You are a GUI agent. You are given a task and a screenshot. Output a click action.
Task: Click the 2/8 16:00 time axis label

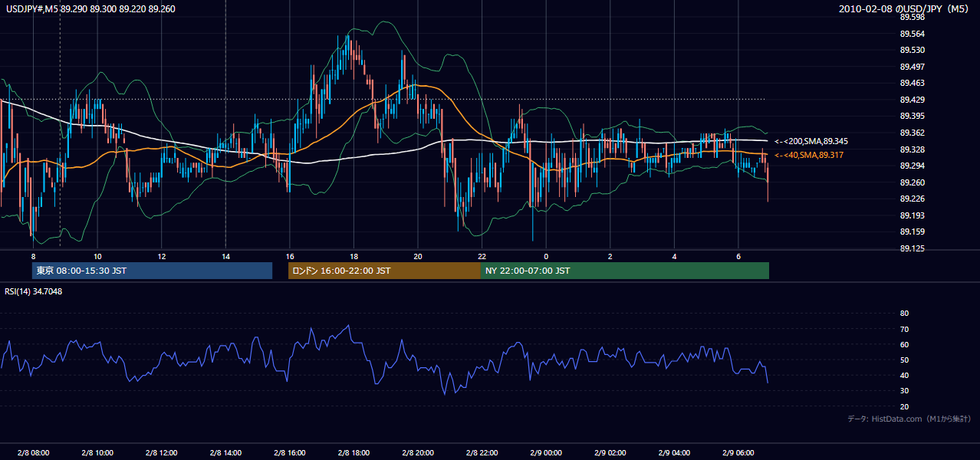(x=289, y=452)
